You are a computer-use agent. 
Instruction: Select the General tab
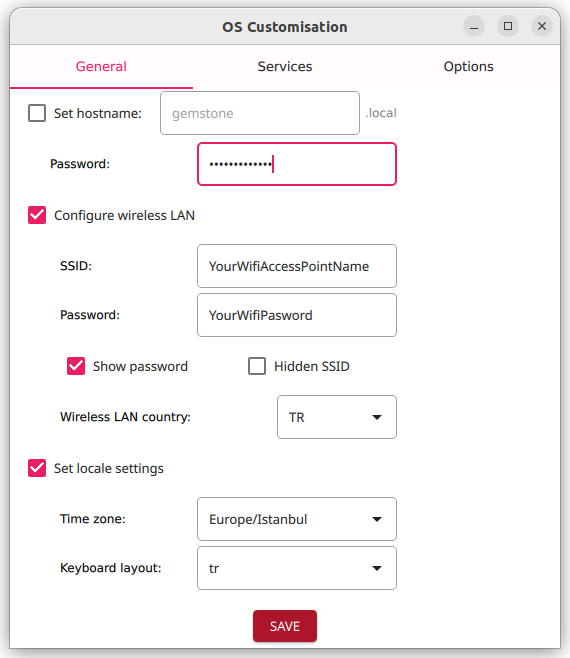tap(101, 67)
